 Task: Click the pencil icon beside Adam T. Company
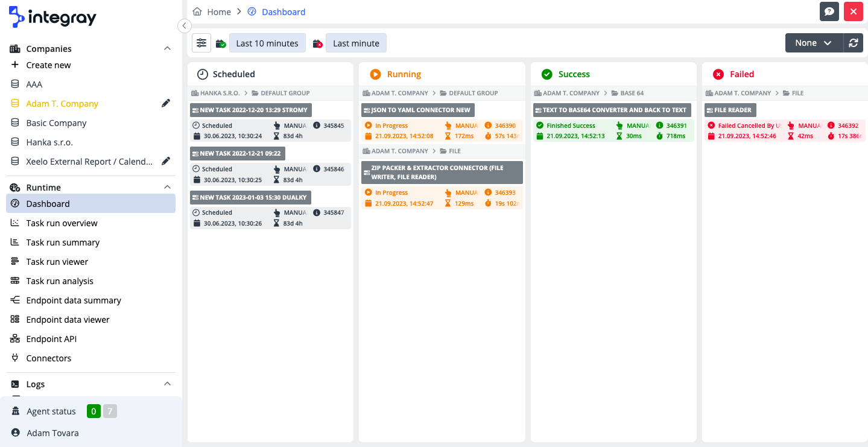[x=166, y=104]
